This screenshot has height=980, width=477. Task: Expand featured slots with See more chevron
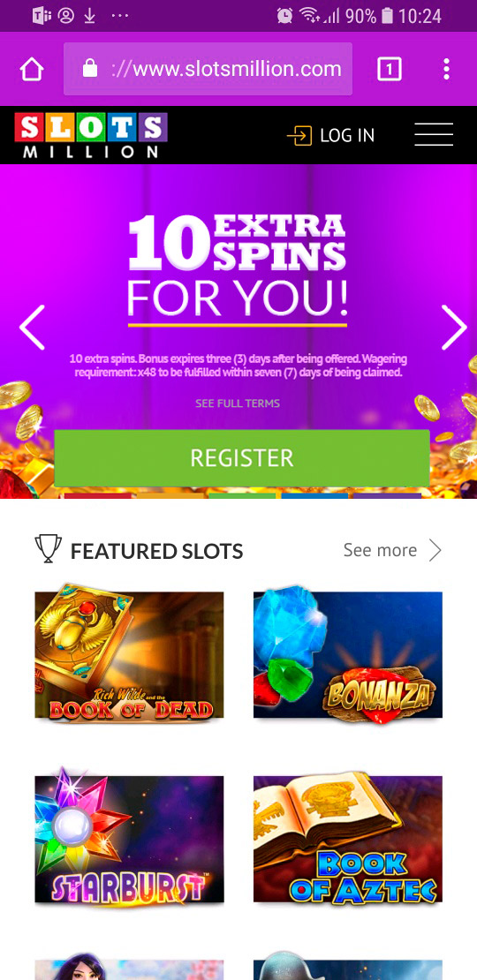pyautogui.click(x=435, y=550)
